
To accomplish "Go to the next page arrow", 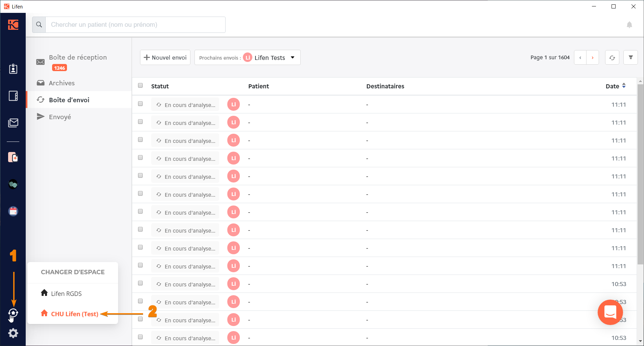I will click(x=593, y=58).
